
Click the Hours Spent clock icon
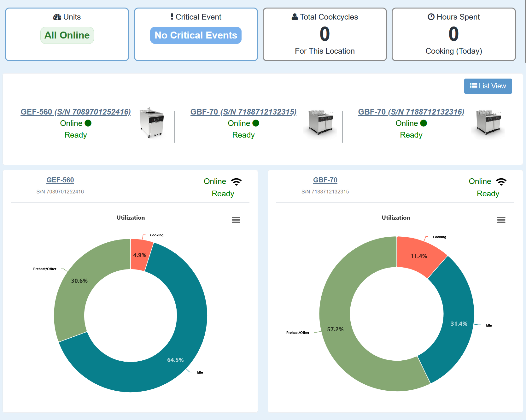tap(431, 17)
